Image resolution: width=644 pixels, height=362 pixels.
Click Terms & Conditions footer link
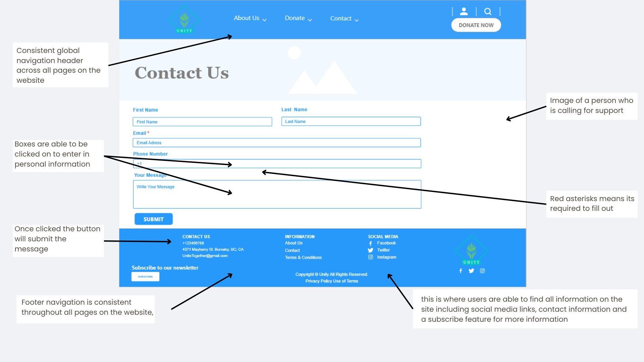click(x=304, y=258)
